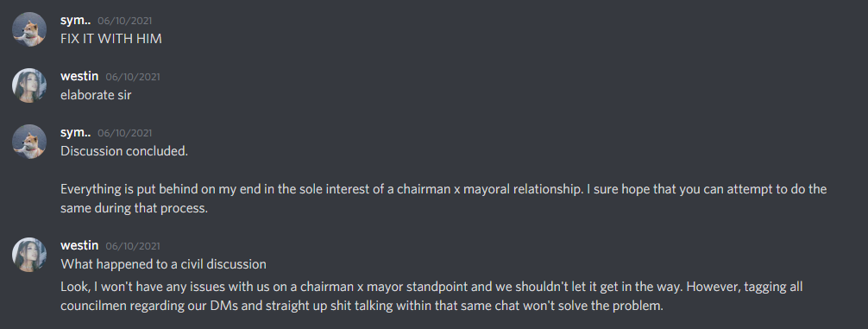Open sym..'s avatar beside "Discussion concluded."
Image resolution: width=868 pixels, height=329 pixels.
pyautogui.click(x=28, y=142)
